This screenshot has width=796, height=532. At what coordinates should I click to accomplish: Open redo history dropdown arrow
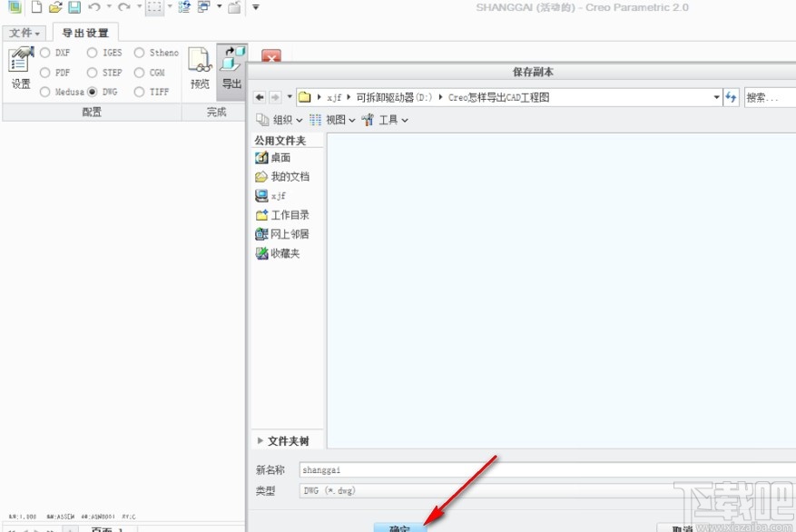pyautogui.click(x=139, y=6)
